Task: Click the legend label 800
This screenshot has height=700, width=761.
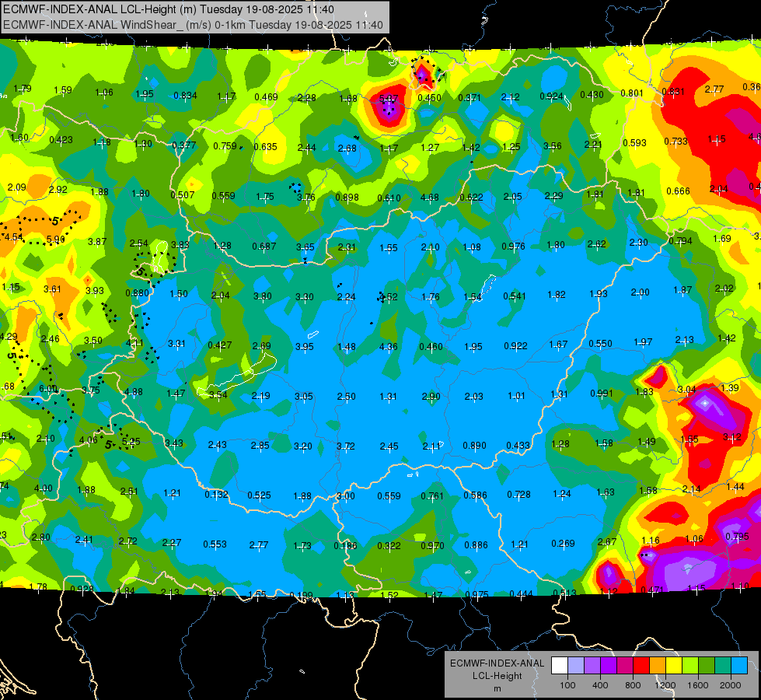Action: (x=633, y=685)
